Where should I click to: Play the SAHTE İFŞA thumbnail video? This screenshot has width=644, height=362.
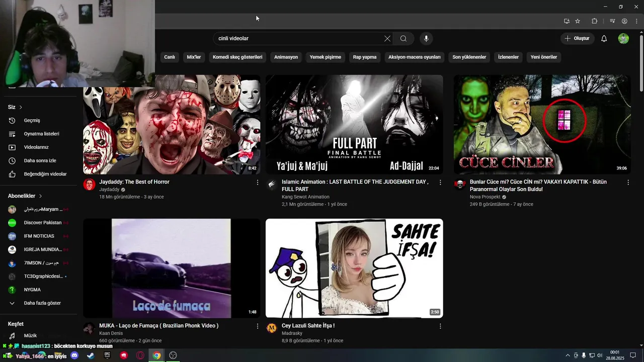[x=354, y=268]
